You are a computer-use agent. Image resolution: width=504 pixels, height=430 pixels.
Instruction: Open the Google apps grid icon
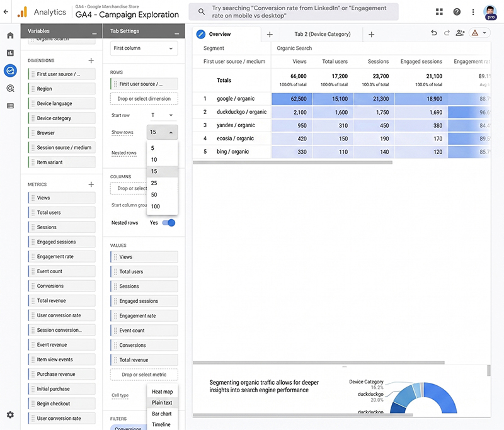[439, 12]
